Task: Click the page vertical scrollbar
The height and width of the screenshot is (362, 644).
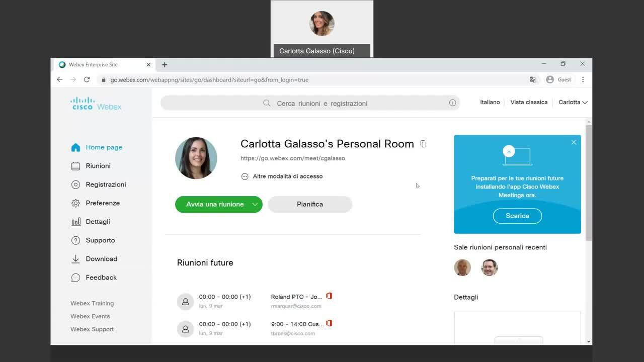Action: tap(589, 183)
